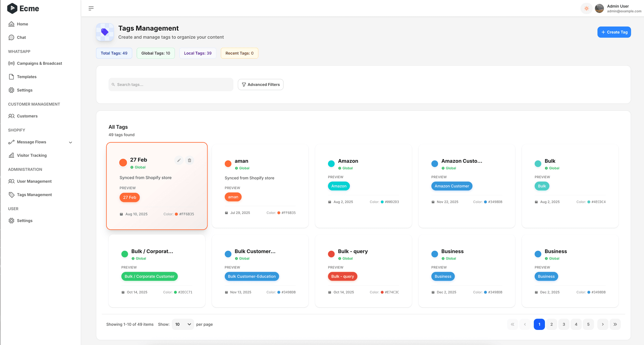The image size is (644, 345).
Task: Click the delete trash icon on 27 Feb tag
Action: (190, 160)
